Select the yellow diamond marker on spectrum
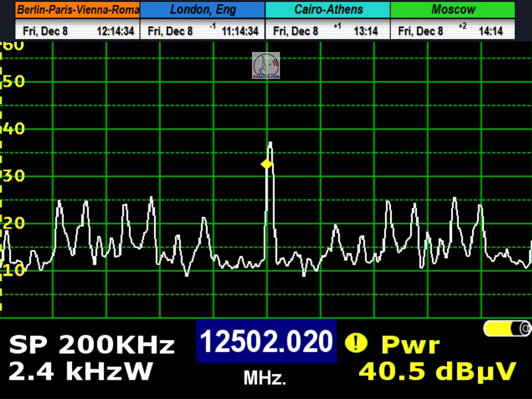The height and width of the screenshot is (399, 532). (267, 164)
